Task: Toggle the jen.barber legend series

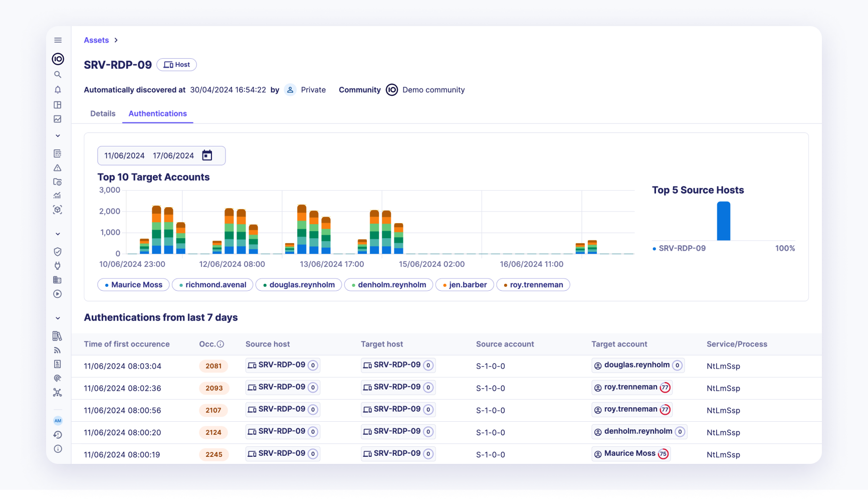Action: pos(465,285)
